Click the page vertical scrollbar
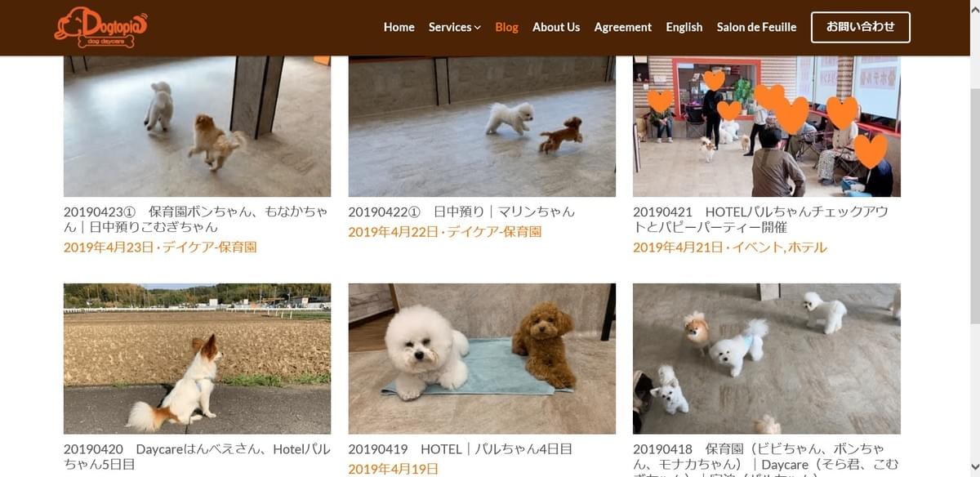The width and height of the screenshot is (980, 477). [x=973, y=238]
